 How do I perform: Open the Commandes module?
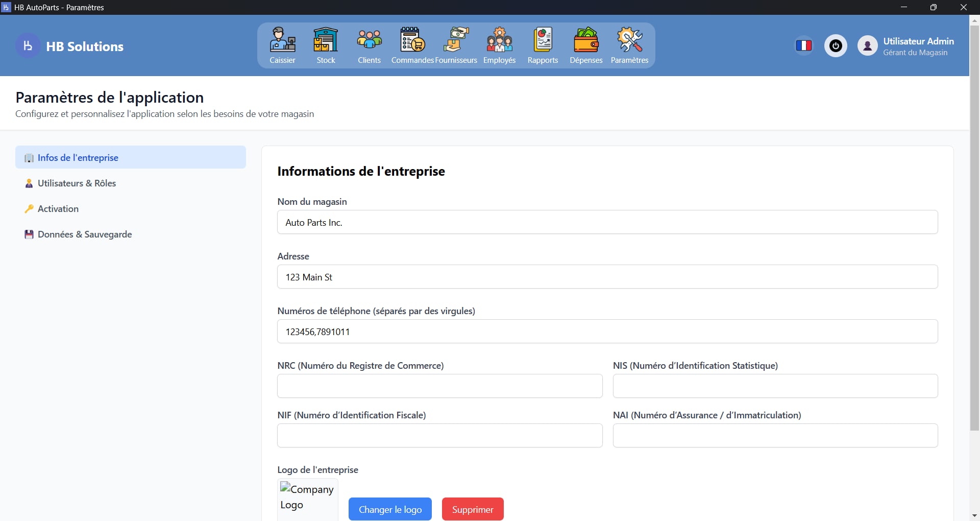click(412, 45)
